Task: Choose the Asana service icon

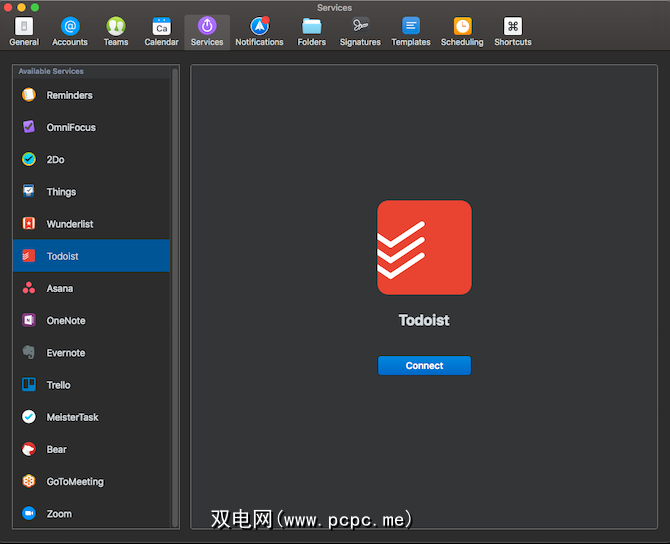Action: point(28,288)
